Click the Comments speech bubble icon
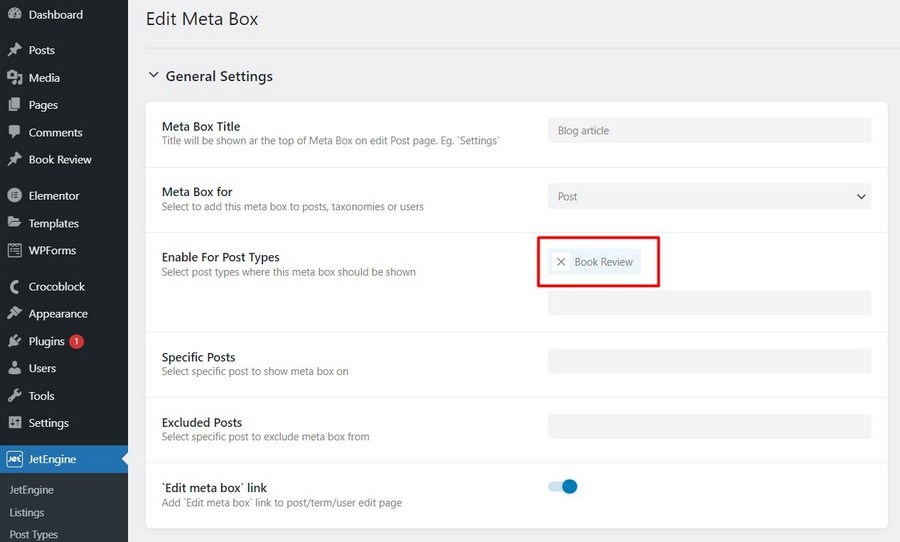The height and width of the screenshot is (542, 900). [x=14, y=132]
